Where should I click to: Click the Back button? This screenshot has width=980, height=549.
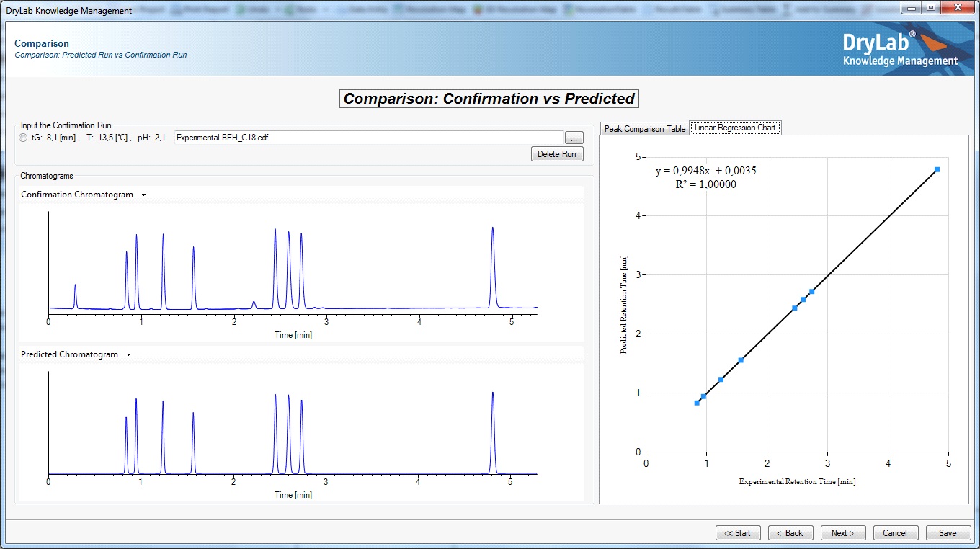790,533
